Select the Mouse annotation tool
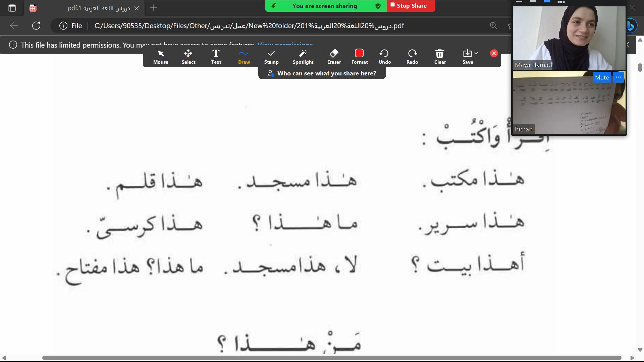 coord(161,57)
